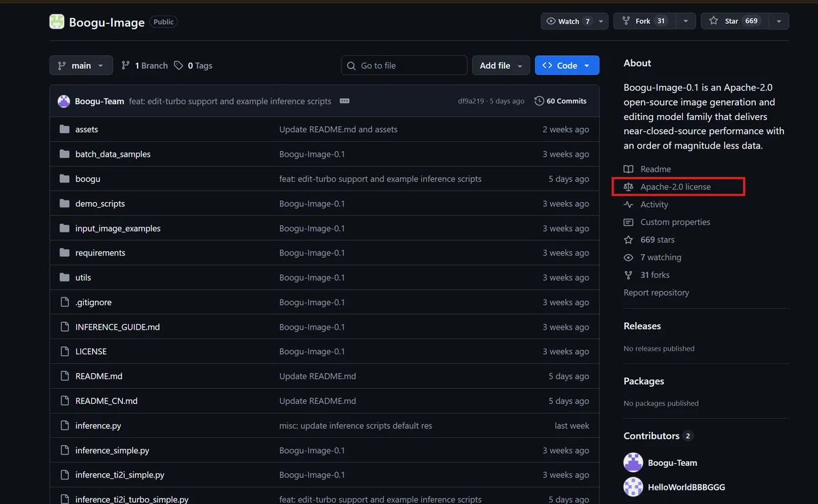This screenshot has height=504, width=818.
Task: Click the Boogu-Team contributor avatar
Action: [633, 462]
